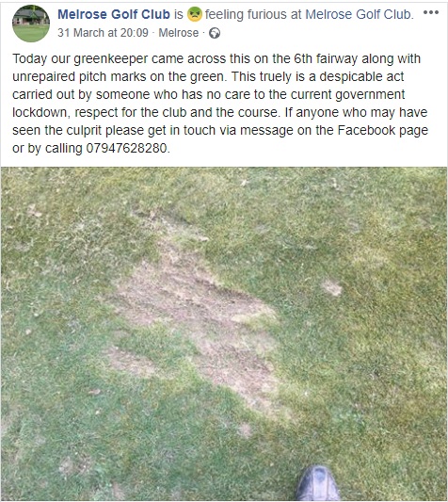Click the word 'despicable' in post text
Screen dimensions: 448x502
(x=352, y=77)
